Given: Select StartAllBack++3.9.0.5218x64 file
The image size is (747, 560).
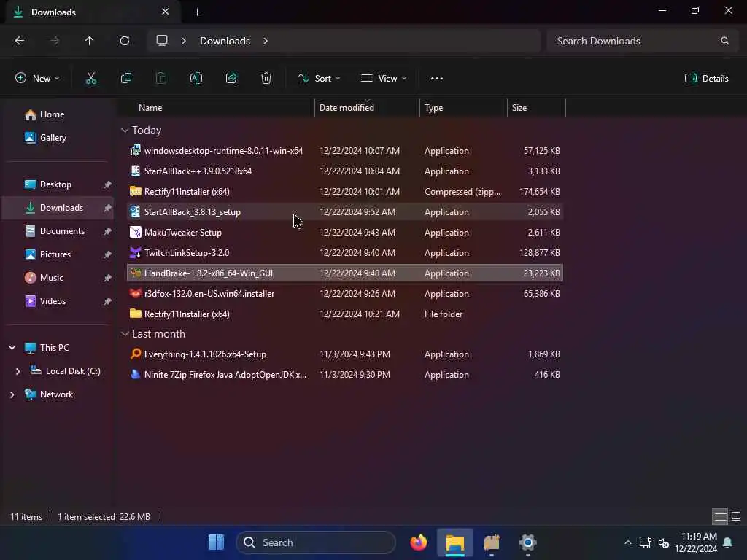Looking at the screenshot, I should click(345, 171).
